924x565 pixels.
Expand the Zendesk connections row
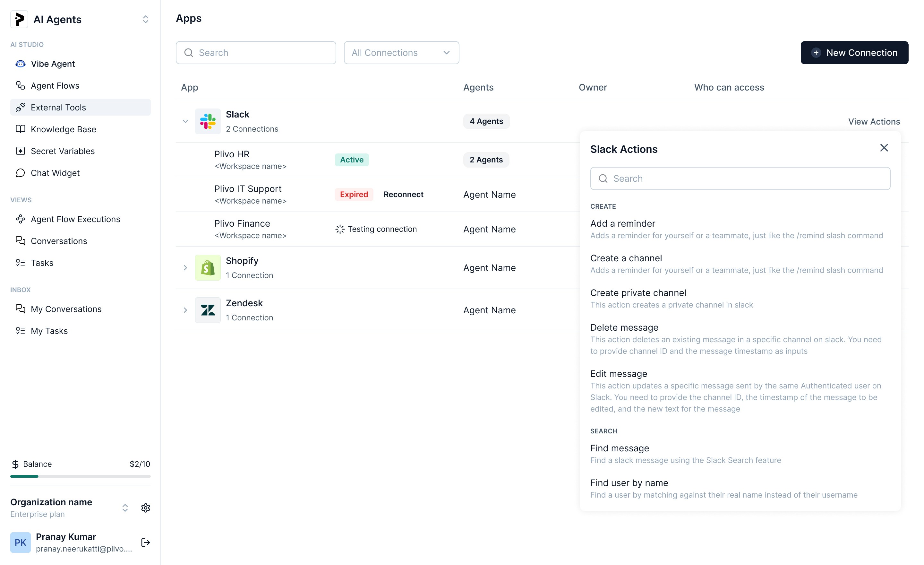(x=185, y=310)
